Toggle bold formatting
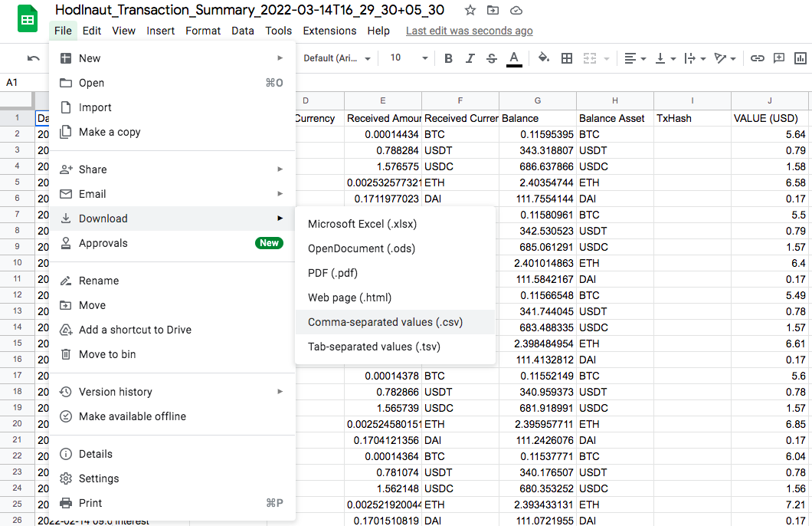The width and height of the screenshot is (812, 526). (448, 58)
